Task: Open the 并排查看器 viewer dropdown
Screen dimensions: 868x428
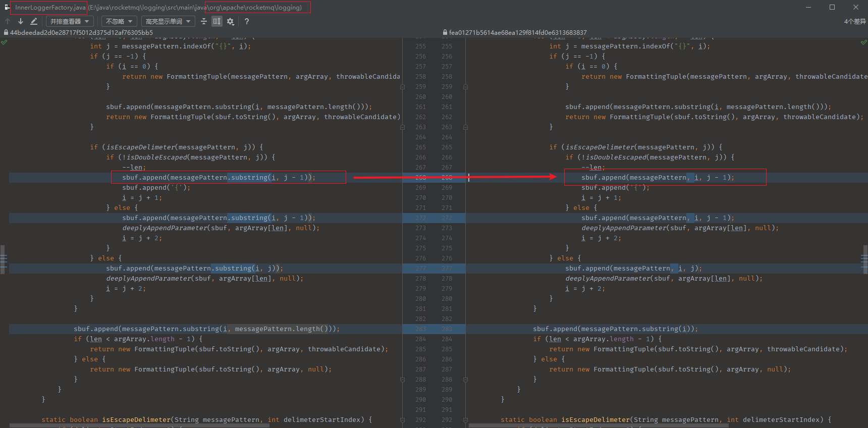Action: (x=70, y=21)
